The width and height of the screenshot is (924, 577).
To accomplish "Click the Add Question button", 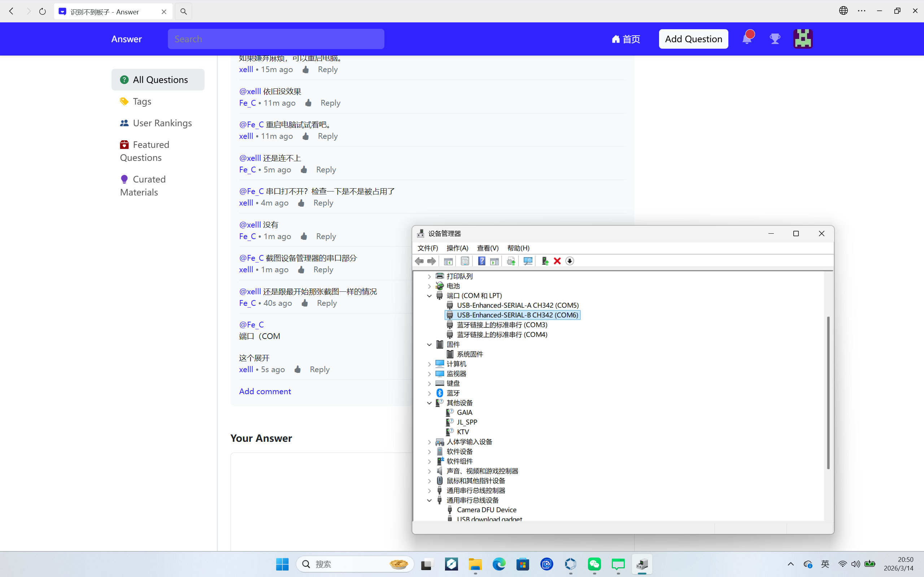I will (x=693, y=39).
